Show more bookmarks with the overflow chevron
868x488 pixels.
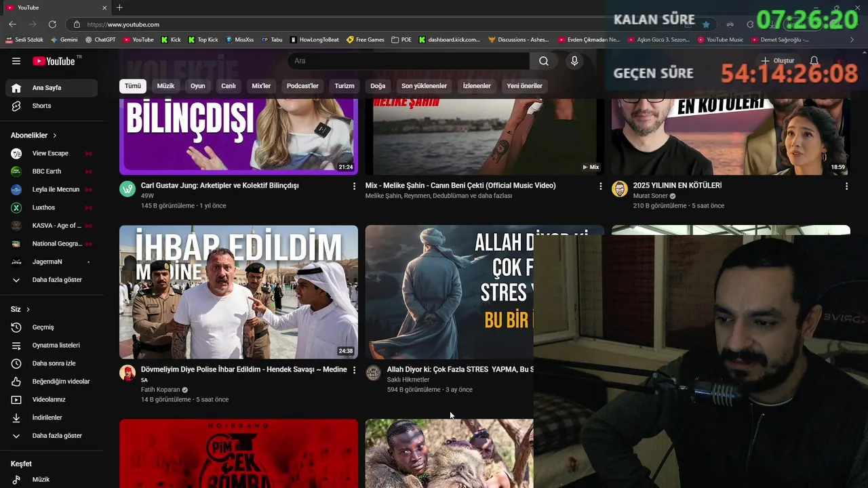852,40
